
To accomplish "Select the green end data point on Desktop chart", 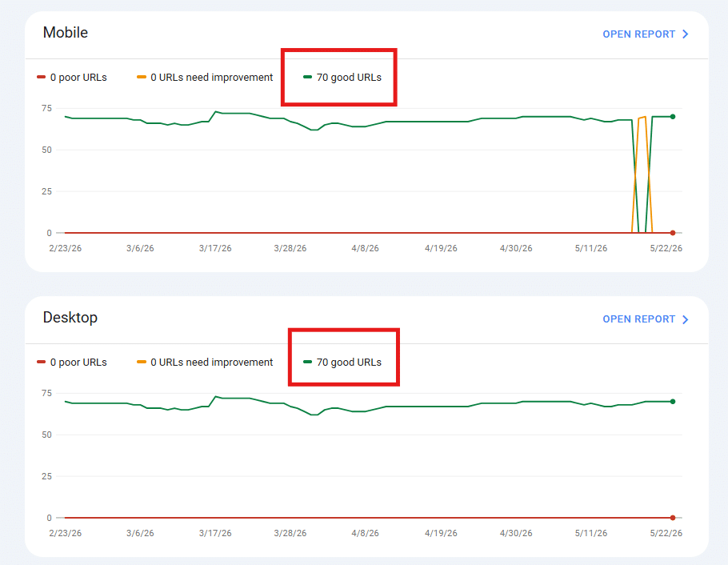I will 673,402.
